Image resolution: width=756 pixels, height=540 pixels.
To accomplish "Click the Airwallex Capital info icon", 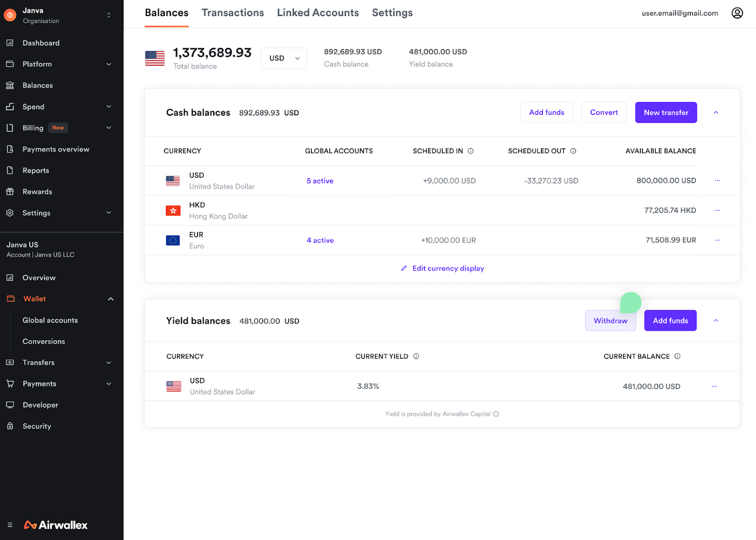I will point(496,414).
